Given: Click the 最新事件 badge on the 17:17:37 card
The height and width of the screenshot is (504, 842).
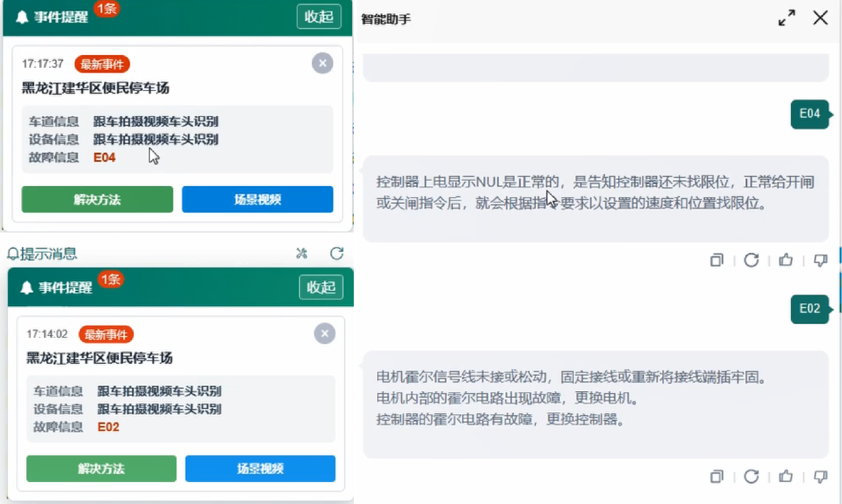Looking at the screenshot, I should coord(102,64).
